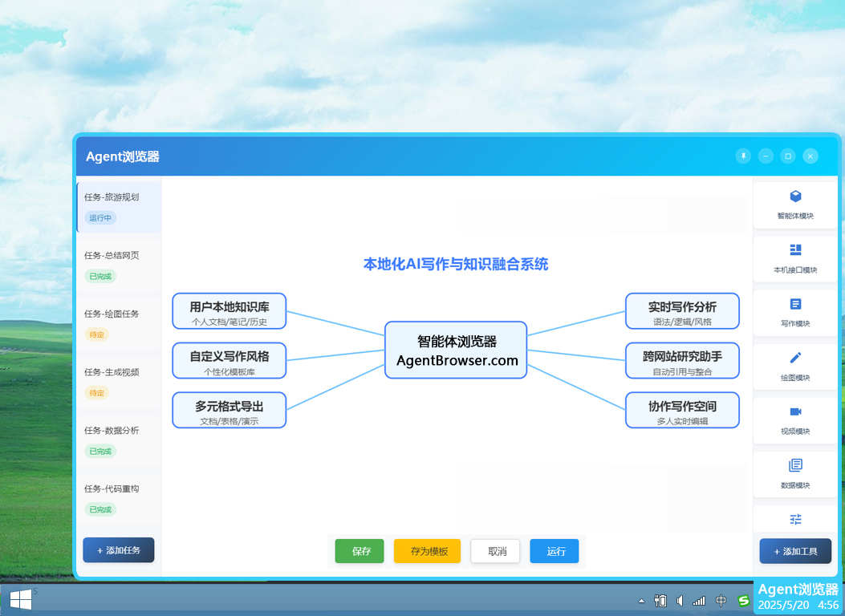Choose the 写作模块 document icon
Screen dimensions: 845x616
795,304
